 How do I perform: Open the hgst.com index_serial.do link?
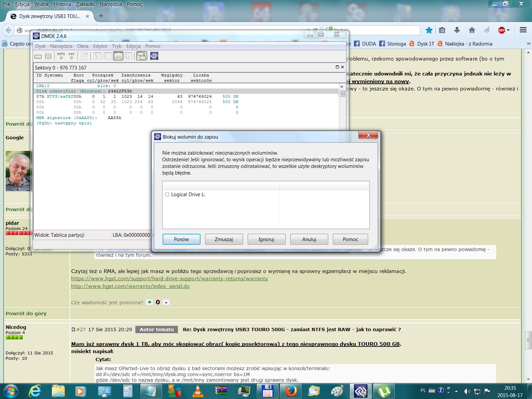coord(130,286)
